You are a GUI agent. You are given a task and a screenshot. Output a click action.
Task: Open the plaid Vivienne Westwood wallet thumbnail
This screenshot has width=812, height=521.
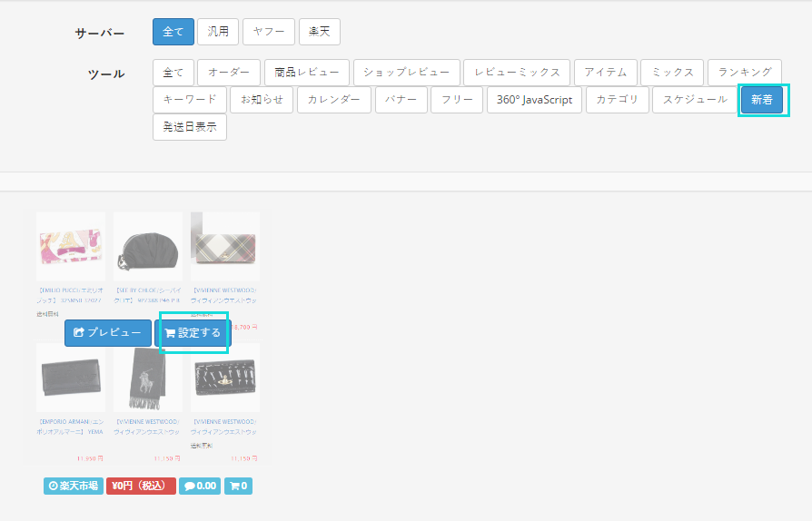coord(225,246)
